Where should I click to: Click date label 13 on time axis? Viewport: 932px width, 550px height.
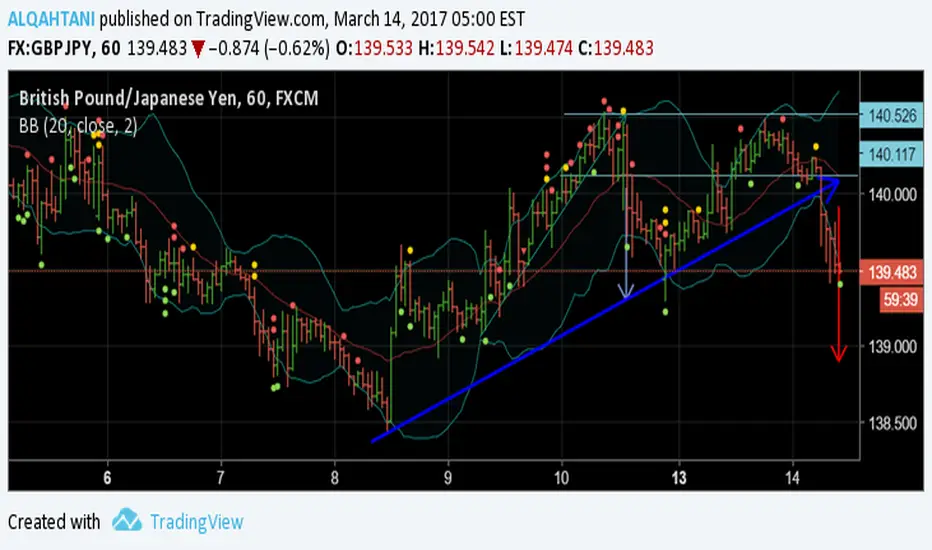[x=679, y=477]
